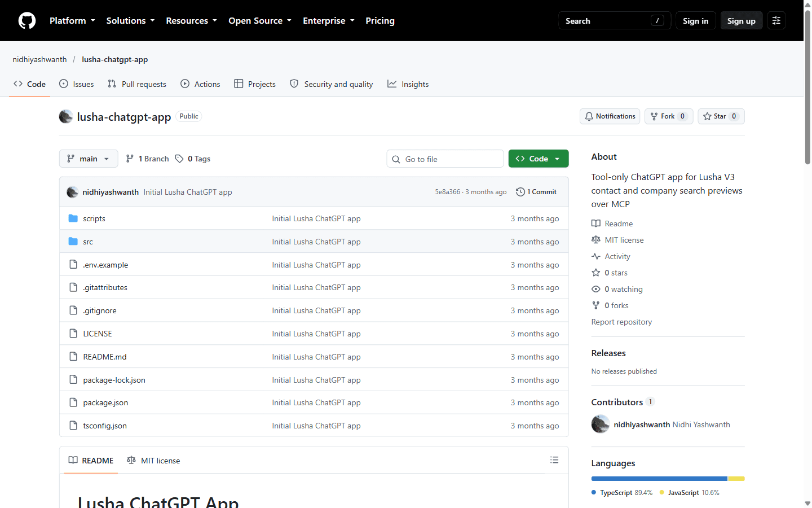Expand the Enterprise menu

329,20
